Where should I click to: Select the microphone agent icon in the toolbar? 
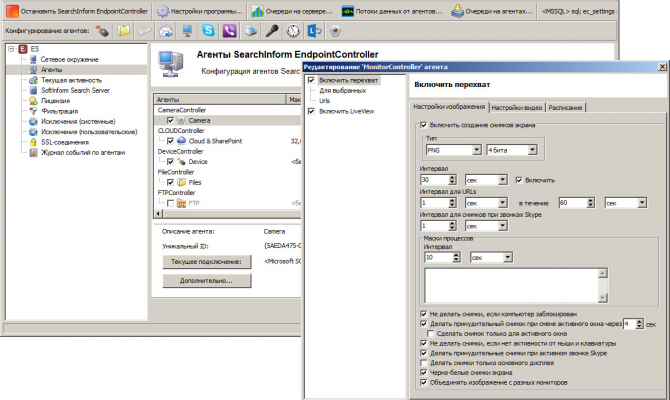pos(272,31)
